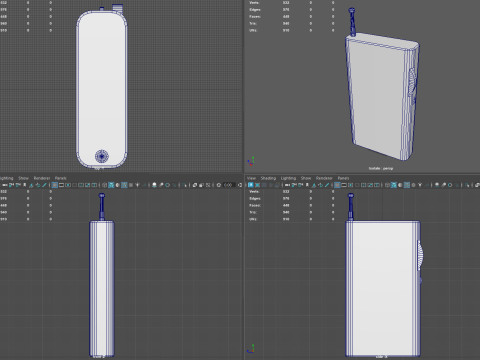This screenshot has width=480, height=360.
Task: Toggle Grid display in left viewport toolbar
Action: pyautogui.click(x=54, y=185)
